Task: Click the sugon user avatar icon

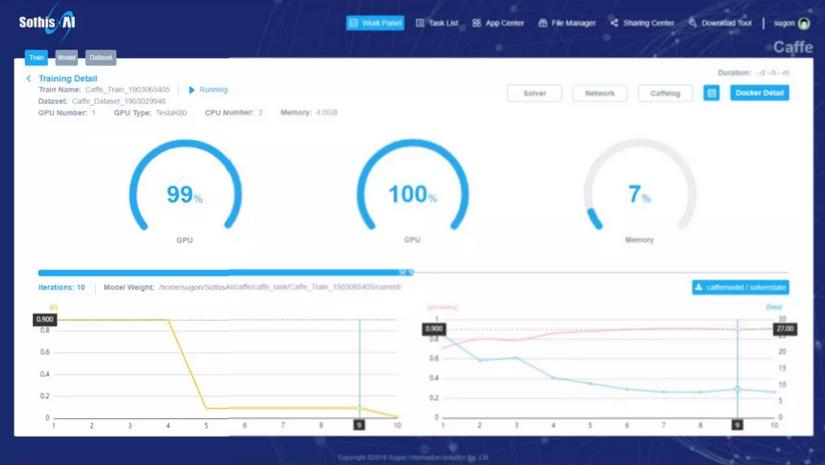Action: point(804,23)
